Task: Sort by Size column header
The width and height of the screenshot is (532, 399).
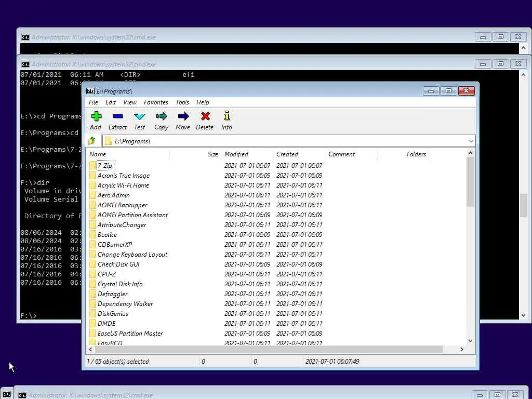Action: click(x=195, y=154)
